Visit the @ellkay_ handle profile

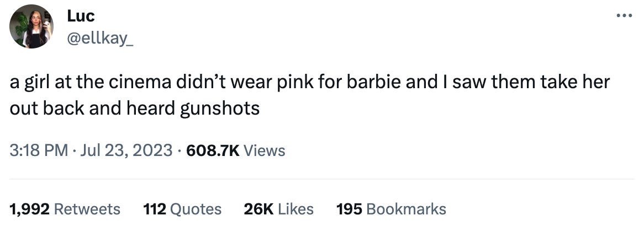pyautogui.click(x=100, y=39)
